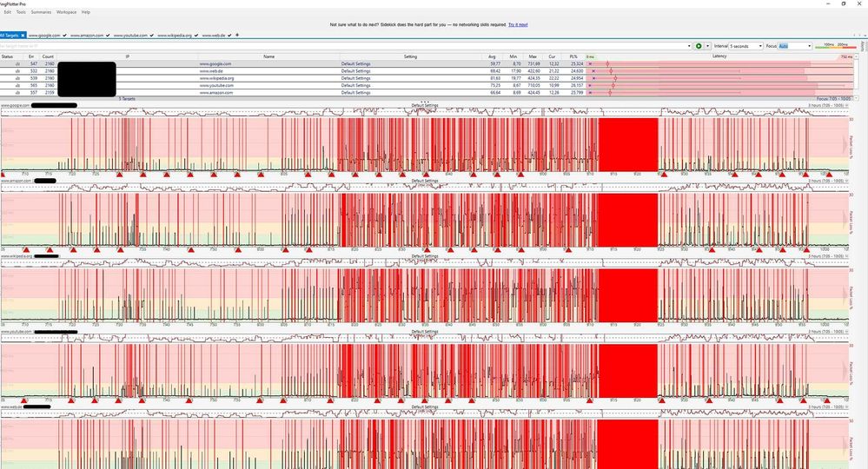The image size is (868, 469).
Task: Open the Focus dropdown set to Auto
Action: [795, 45]
